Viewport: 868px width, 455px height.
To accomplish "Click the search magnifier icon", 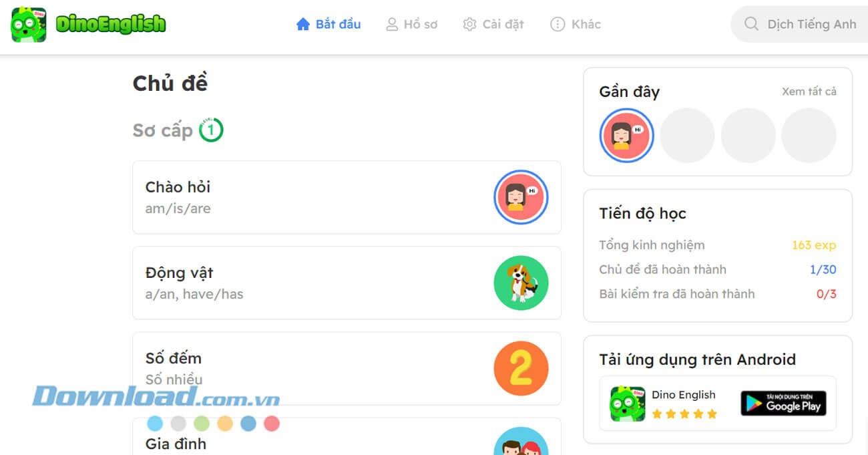I will [x=751, y=24].
